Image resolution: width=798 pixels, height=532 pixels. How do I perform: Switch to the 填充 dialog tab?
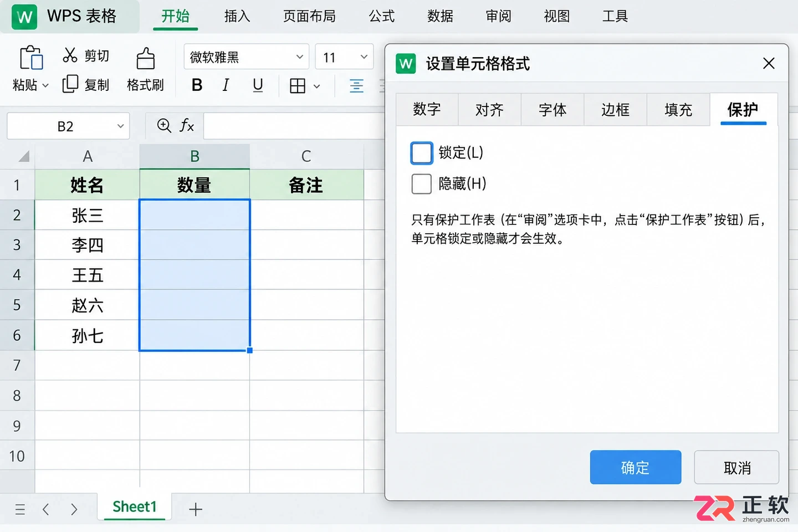(x=678, y=110)
